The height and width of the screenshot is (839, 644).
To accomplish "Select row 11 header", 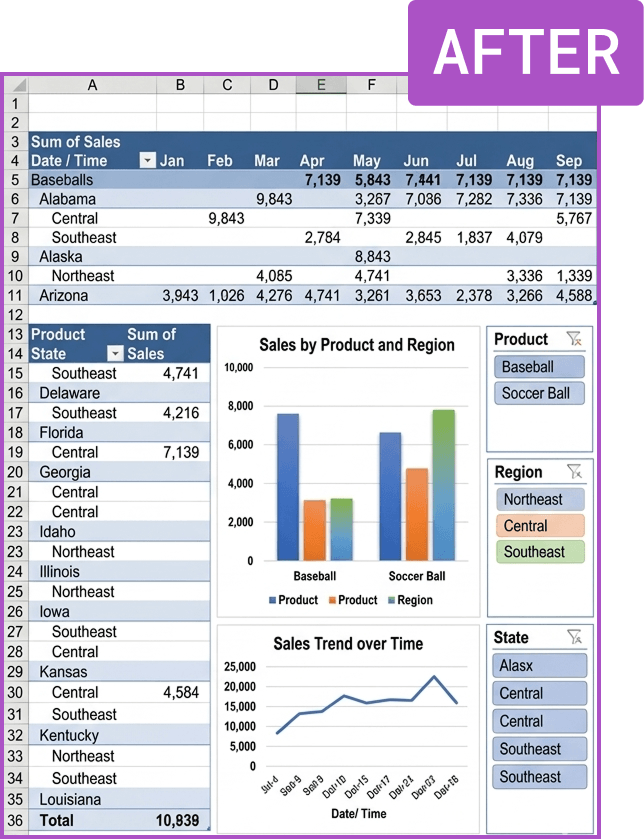I will pos(16,295).
